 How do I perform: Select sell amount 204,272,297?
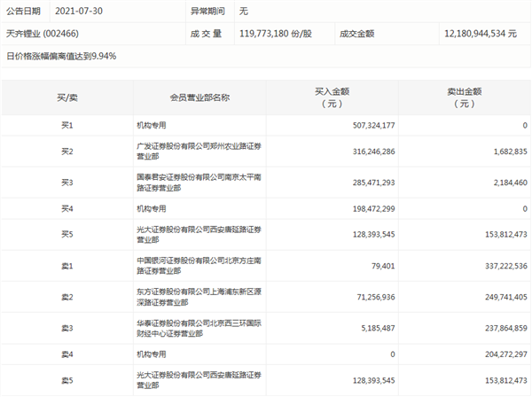(x=506, y=354)
